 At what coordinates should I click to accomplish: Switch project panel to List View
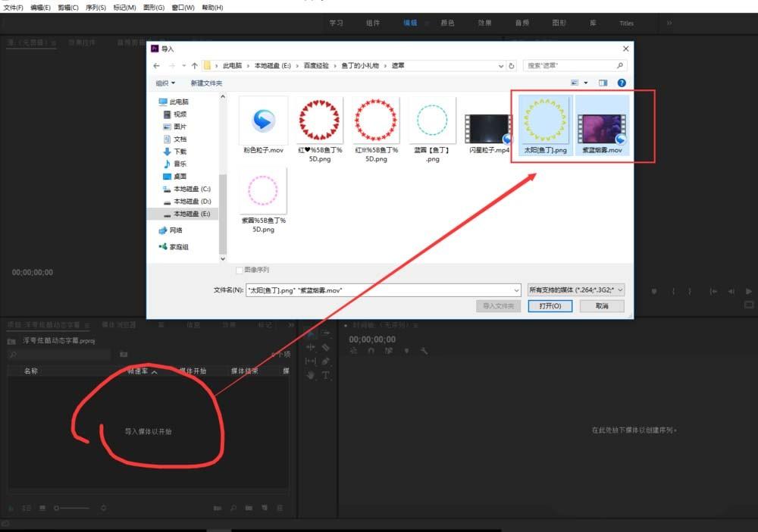(x=26, y=507)
